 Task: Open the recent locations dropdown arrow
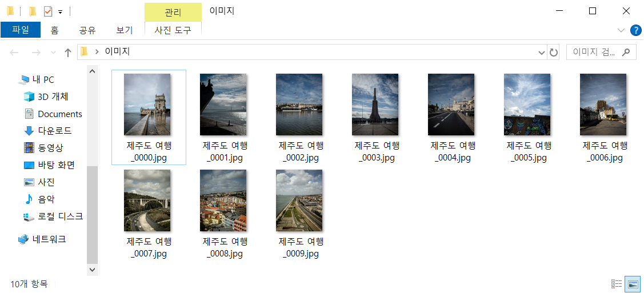(53, 53)
